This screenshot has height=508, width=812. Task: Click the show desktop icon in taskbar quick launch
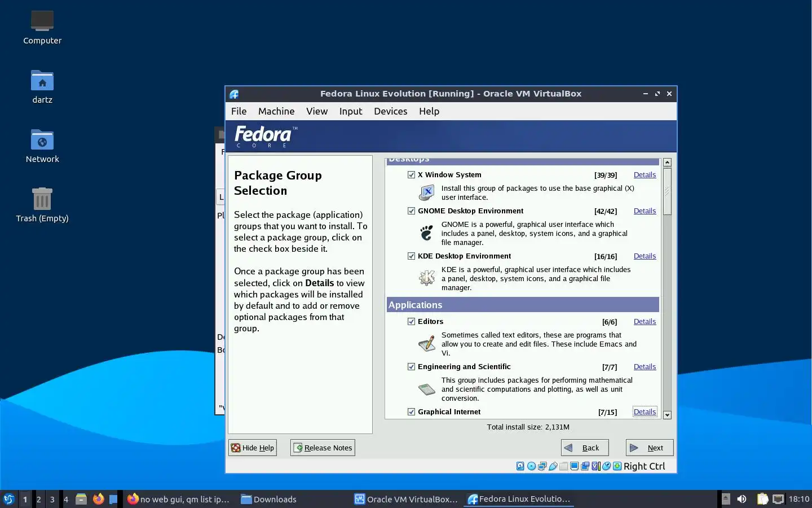tap(113, 499)
